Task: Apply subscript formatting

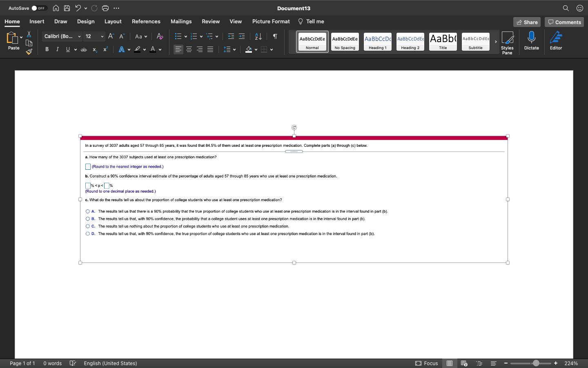Action: point(94,49)
